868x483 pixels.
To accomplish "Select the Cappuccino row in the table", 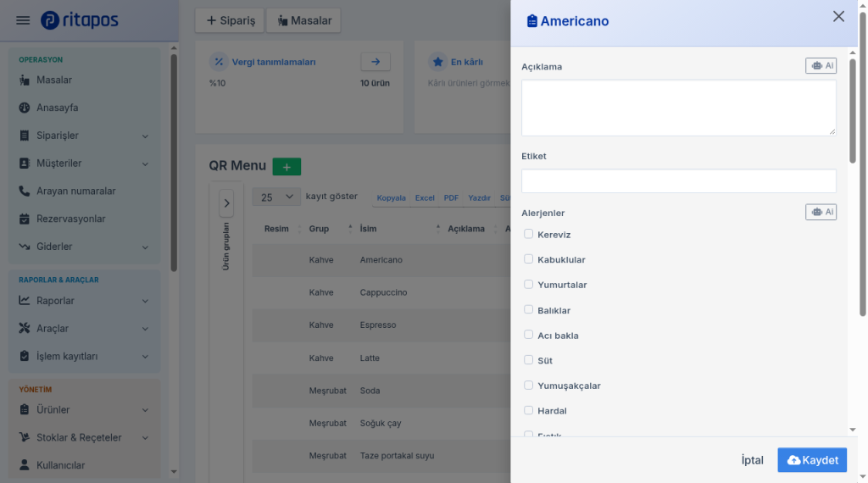I will [x=382, y=292].
